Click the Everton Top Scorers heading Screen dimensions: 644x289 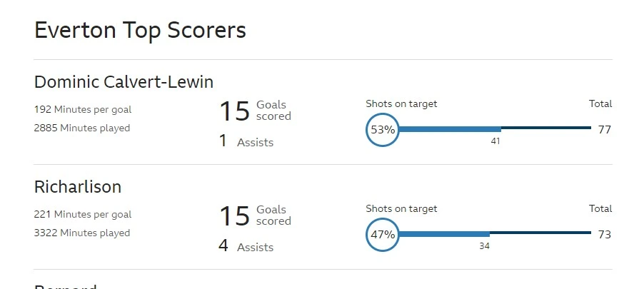(x=140, y=31)
